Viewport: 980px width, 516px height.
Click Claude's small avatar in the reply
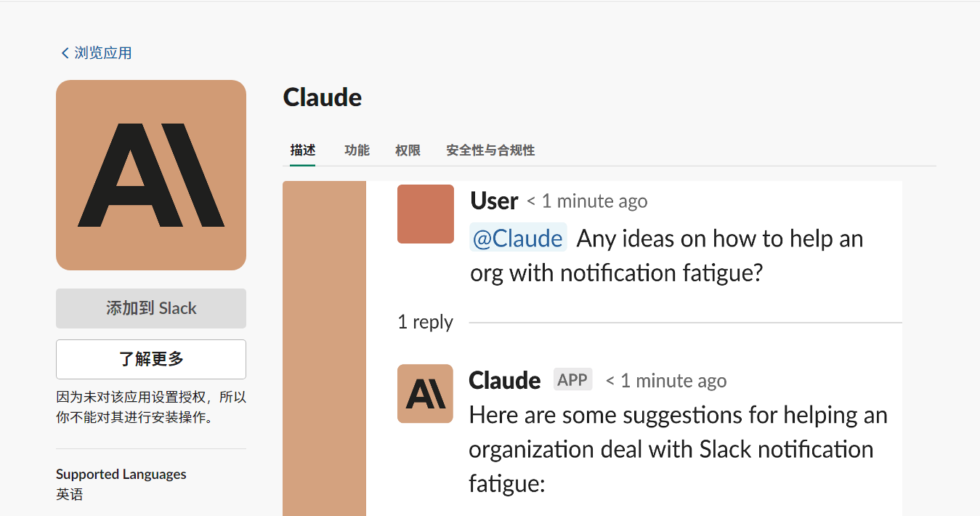pyautogui.click(x=425, y=393)
